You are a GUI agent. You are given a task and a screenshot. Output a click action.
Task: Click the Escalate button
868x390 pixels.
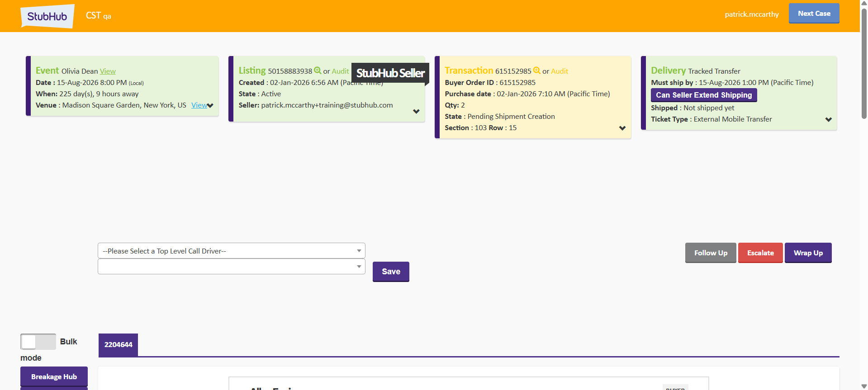pos(760,253)
